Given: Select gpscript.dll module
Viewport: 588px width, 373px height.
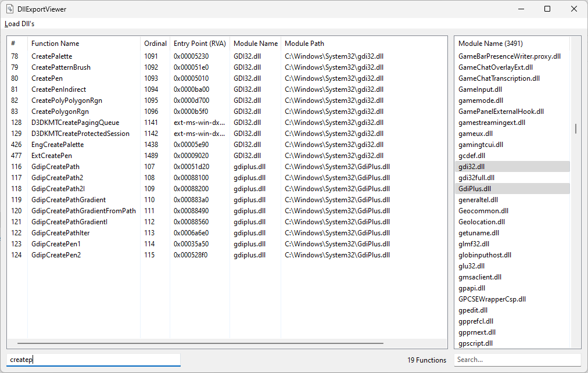Looking at the screenshot, I should coord(512,343).
